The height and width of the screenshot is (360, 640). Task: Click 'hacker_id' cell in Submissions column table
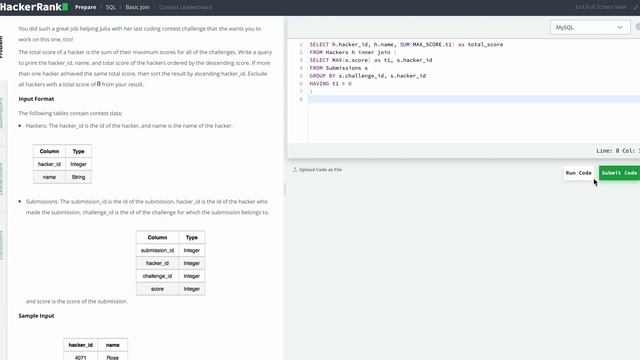pyautogui.click(x=157, y=263)
